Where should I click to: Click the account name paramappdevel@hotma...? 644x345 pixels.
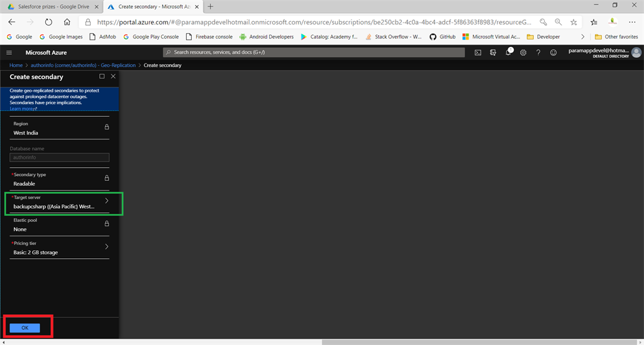[599, 50]
